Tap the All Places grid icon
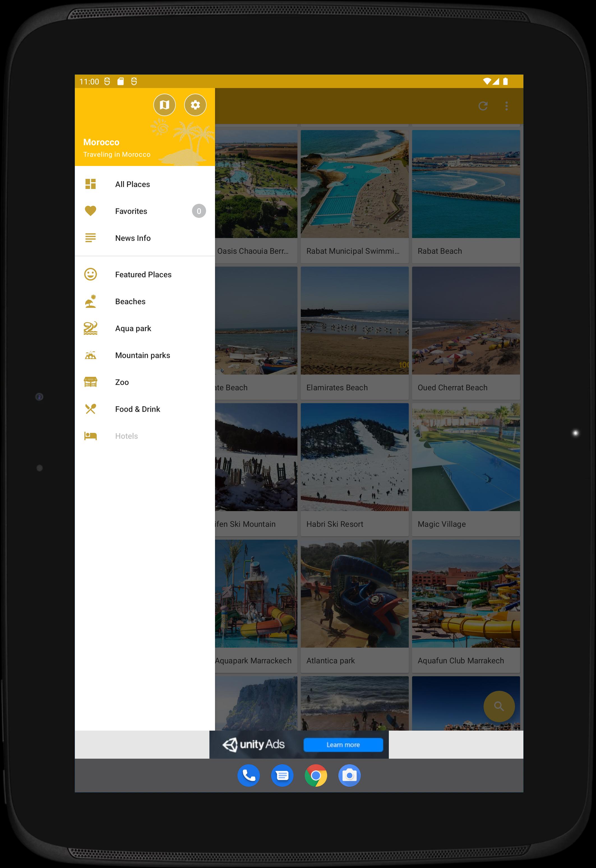Viewport: 596px width, 868px height. [90, 184]
